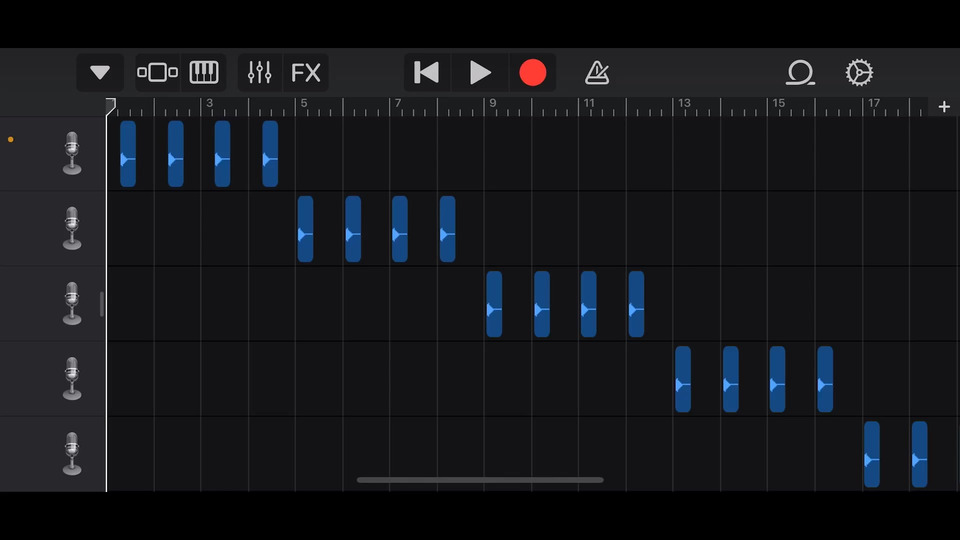This screenshot has width=960, height=540.
Task: Click the horizontal scroll indicator bar
Action: point(480,480)
